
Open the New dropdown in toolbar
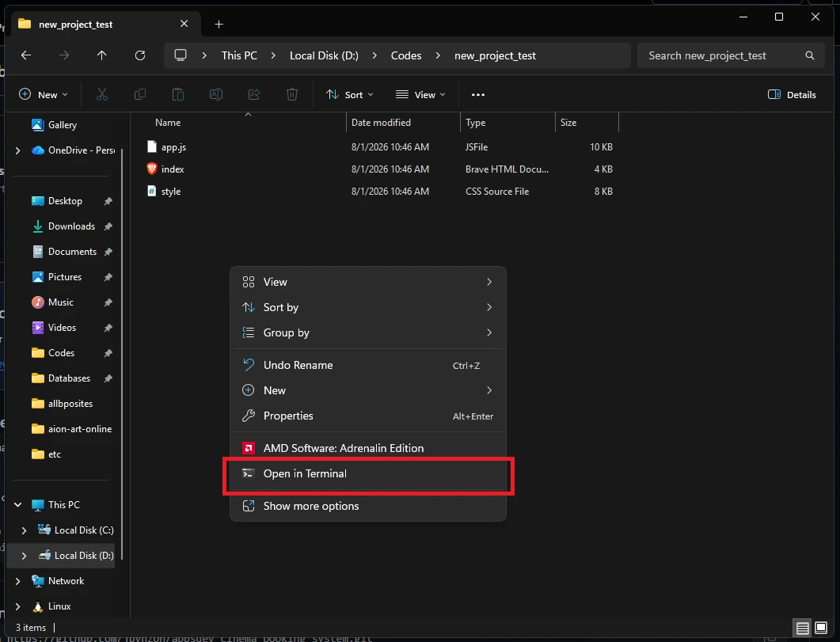44,95
